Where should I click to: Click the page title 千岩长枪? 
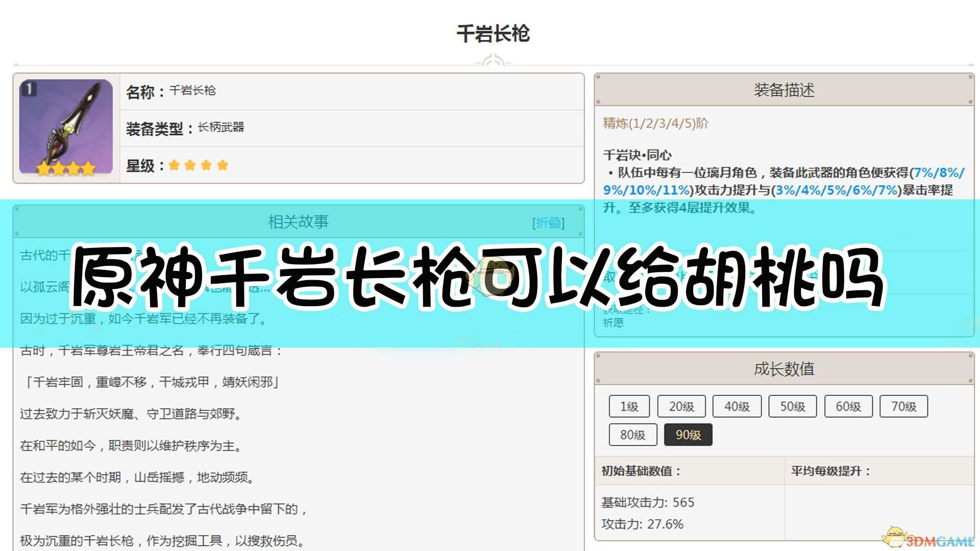click(x=493, y=34)
